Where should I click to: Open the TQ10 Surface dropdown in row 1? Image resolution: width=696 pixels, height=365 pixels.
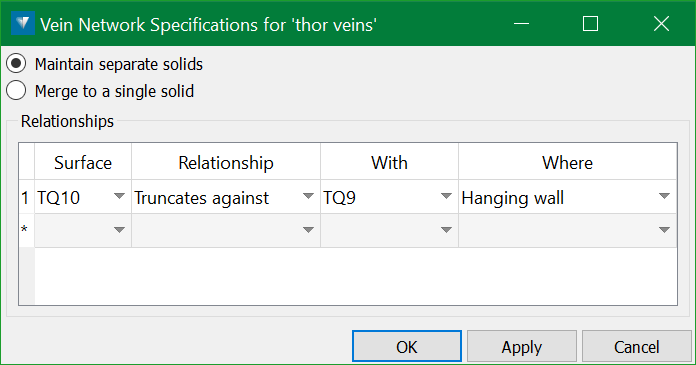click(x=119, y=196)
